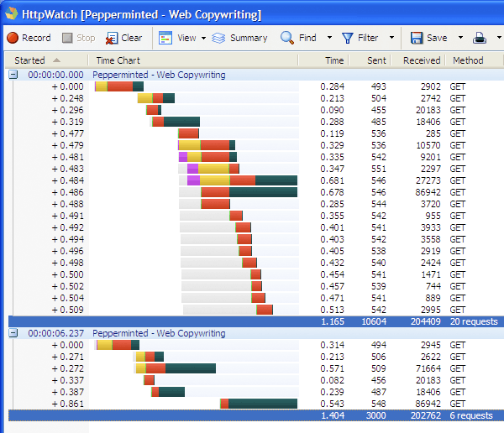Click received value 86942 in +0.486 row

pos(428,192)
